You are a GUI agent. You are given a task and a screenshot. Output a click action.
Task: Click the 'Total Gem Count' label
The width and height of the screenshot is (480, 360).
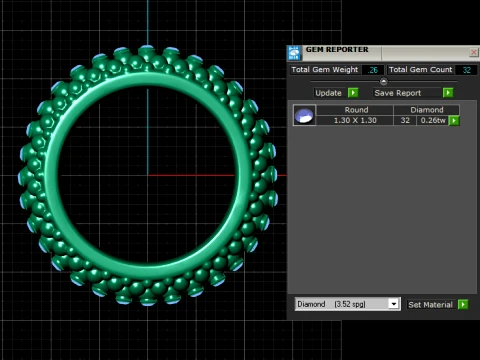click(420, 70)
